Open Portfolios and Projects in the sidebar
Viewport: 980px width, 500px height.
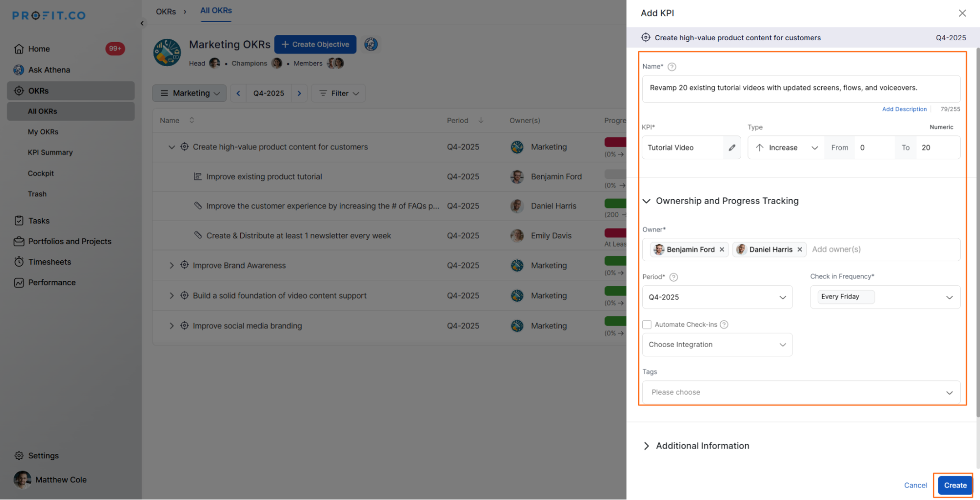coord(71,241)
